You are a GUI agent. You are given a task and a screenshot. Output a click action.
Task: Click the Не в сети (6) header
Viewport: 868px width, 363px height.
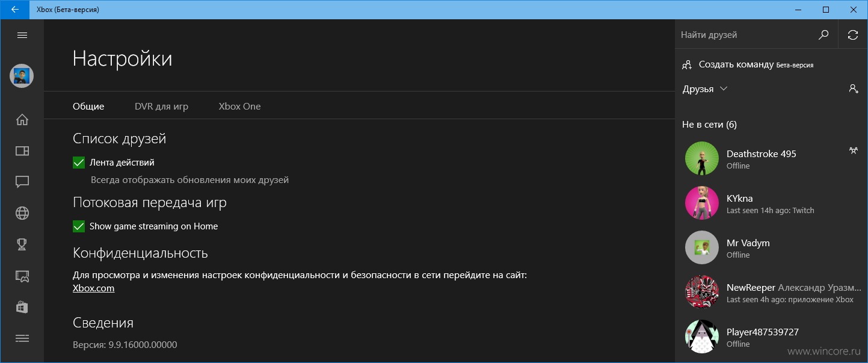click(709, 125)
